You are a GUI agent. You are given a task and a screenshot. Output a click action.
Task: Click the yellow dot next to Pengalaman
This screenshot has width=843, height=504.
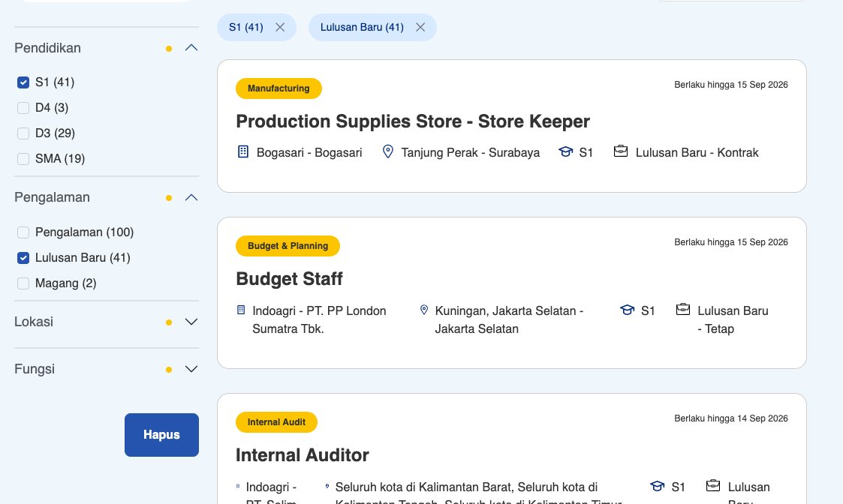click(169, 198)
